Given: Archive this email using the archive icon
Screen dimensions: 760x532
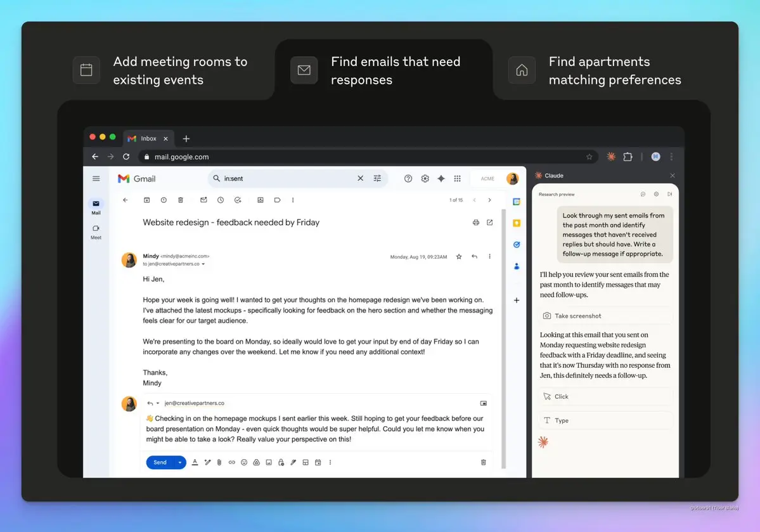Looking at the screenshot, I should tap(147, 200).
